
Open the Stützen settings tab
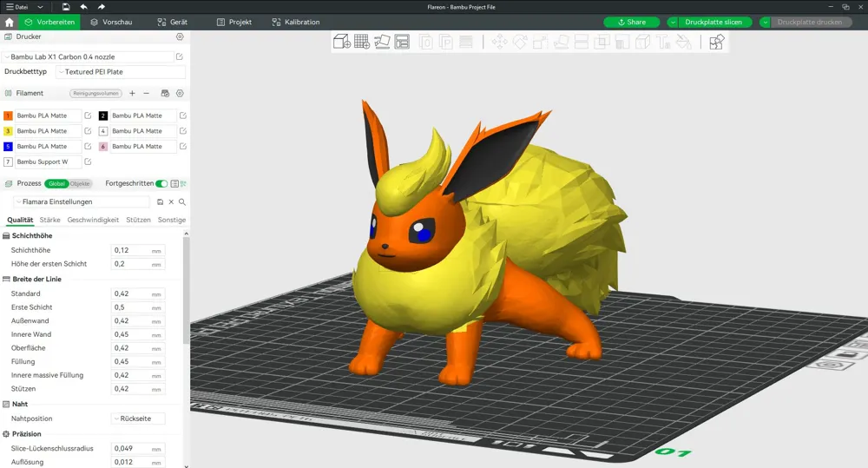(138, 220)
